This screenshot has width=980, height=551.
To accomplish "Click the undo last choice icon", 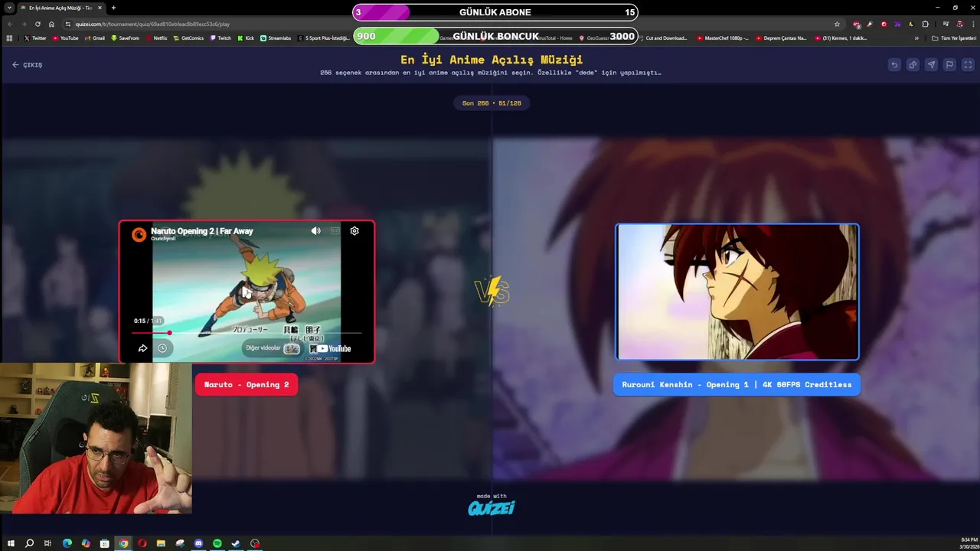I will (x=894, y=65).
